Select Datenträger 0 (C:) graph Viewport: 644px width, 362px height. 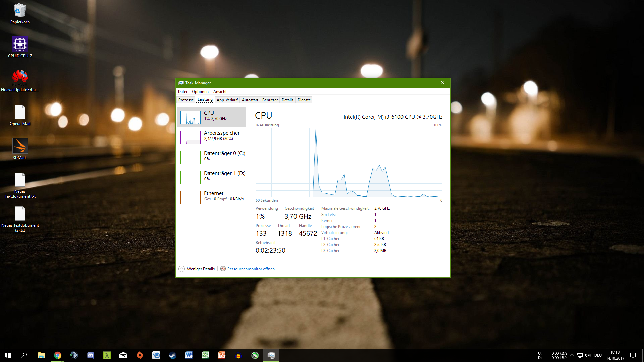(211, 157)
